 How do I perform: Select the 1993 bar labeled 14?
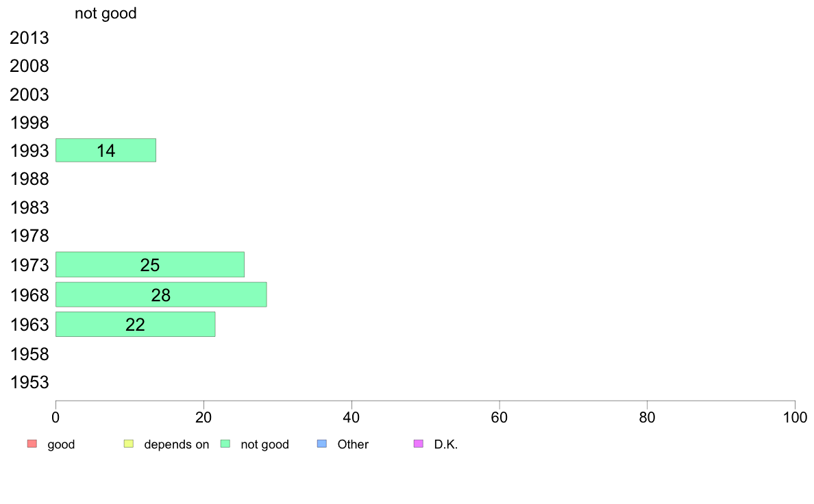(106, 151)
